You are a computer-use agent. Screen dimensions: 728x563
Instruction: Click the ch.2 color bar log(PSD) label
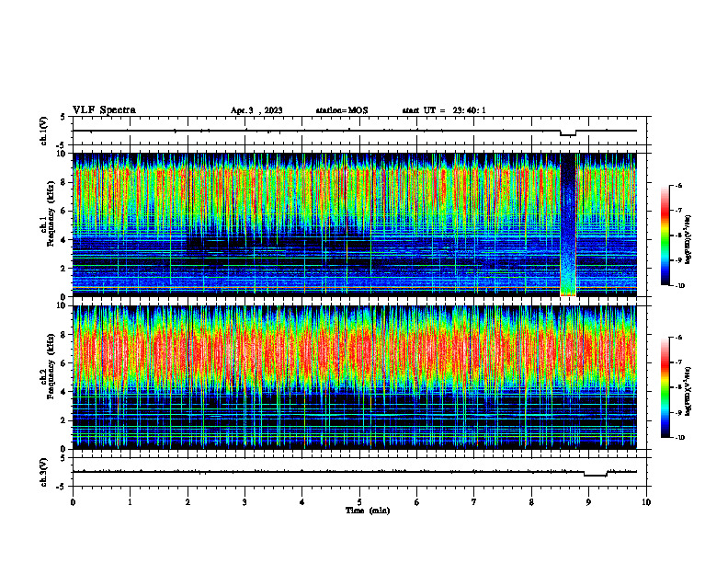pos(688,390)
